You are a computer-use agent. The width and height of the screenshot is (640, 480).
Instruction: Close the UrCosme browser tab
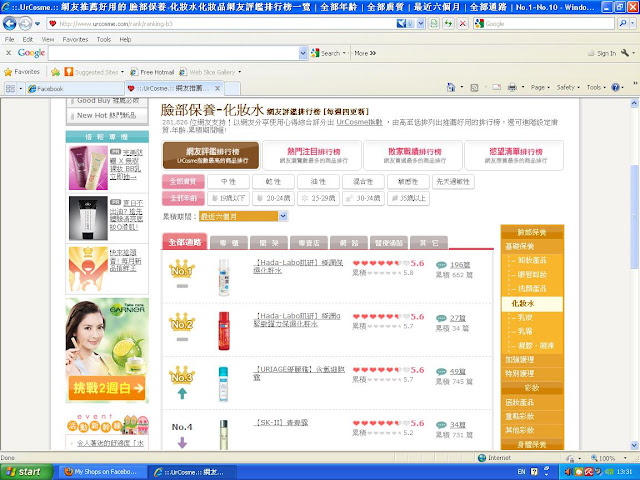pos(218,88)
